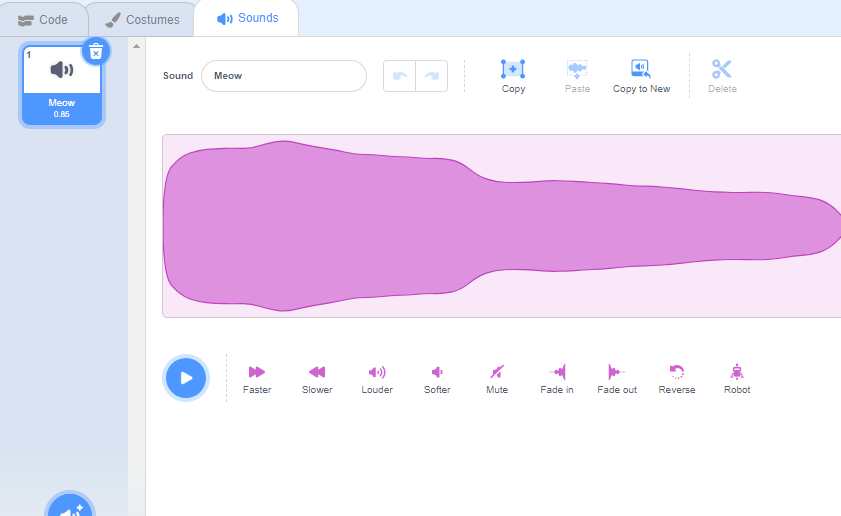Viewport: 841px width, 516px height.
Task: Apply the Robot effect
Action: coord(737,379)
